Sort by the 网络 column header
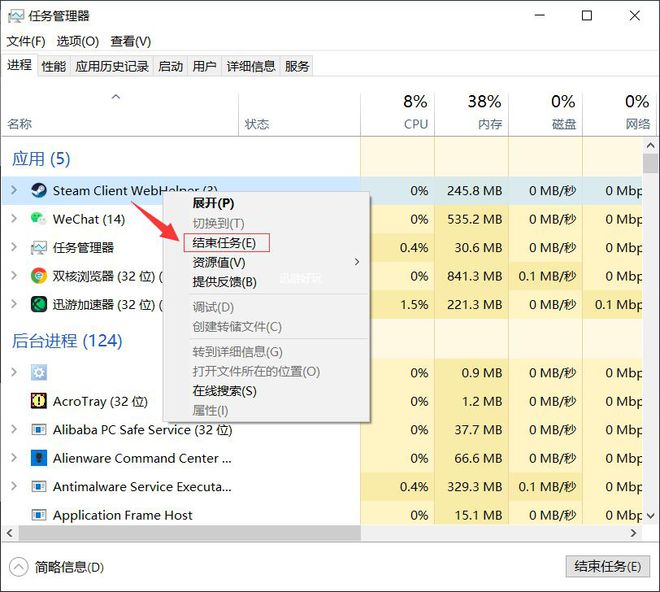Image resolution: width=660 pixels, height=592 pixels. click(619, 112)
